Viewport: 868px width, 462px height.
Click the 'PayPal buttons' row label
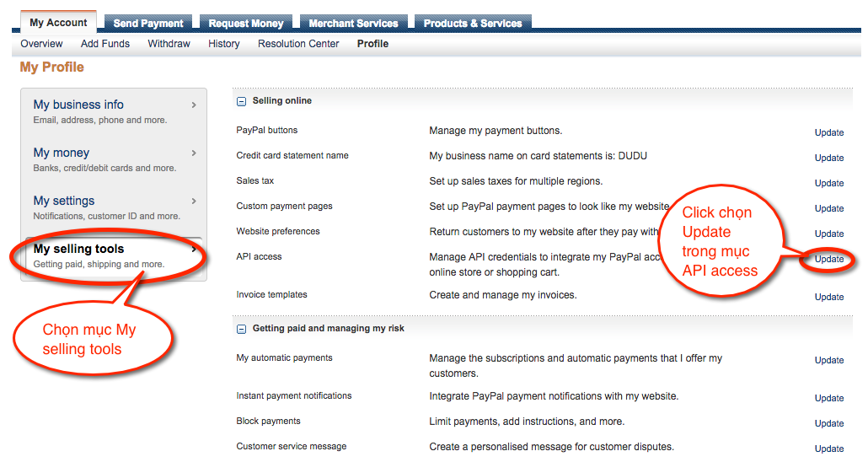coord(267,130)
